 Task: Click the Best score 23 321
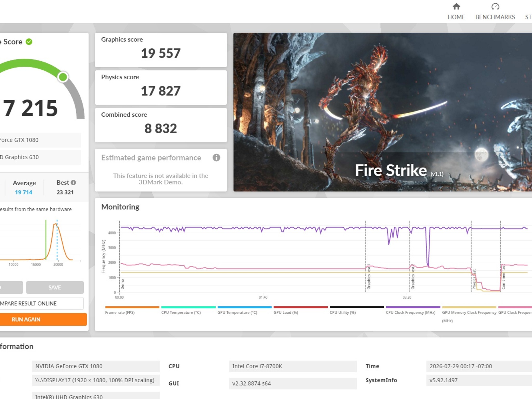(65, 192)
